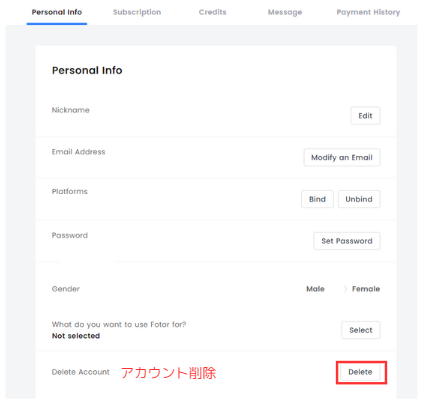Click the Bind platforms button
Image resolution: width=425 pixels, height=406 pixels.
(x=317, y=199)
